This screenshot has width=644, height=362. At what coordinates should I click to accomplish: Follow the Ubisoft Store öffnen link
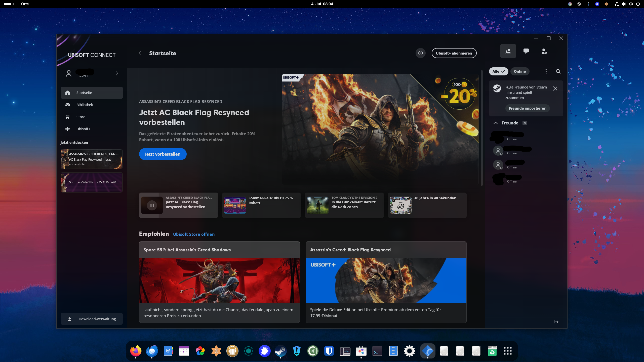pos(194,234)
